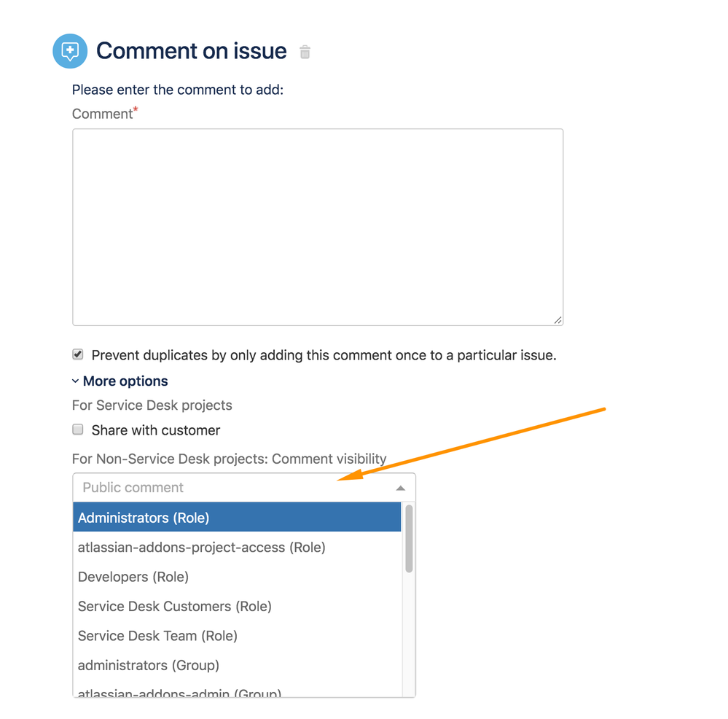
Task: Uncheck the Prevent duplicates option
Action: click(x=77, y=354)
